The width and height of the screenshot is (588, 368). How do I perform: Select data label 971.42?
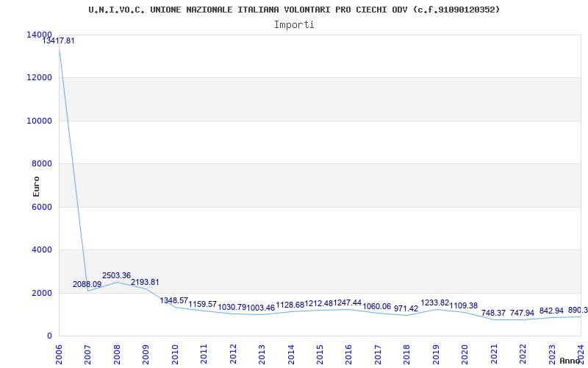point(406,308)
